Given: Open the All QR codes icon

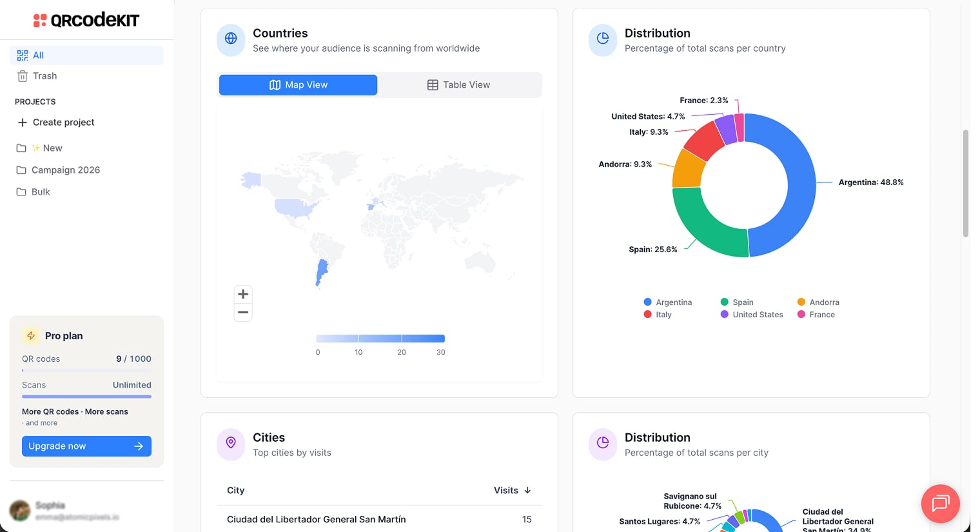Looking at the screenshot, I should tap(23, 55).
